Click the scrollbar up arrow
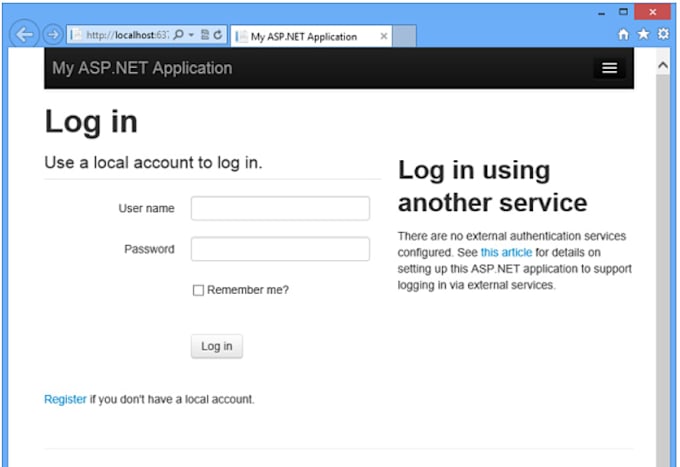The height and width of the screenshot is (467, 680). (663, 65)
